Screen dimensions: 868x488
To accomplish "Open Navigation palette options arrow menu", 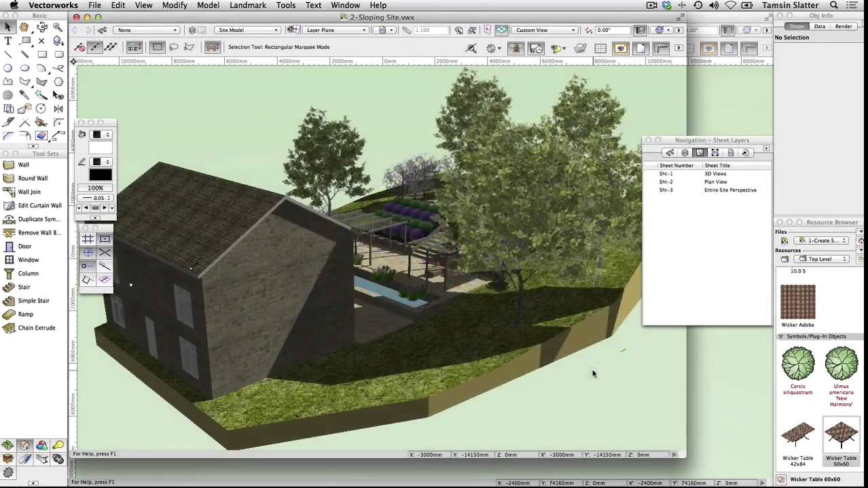I will (766, 148).
